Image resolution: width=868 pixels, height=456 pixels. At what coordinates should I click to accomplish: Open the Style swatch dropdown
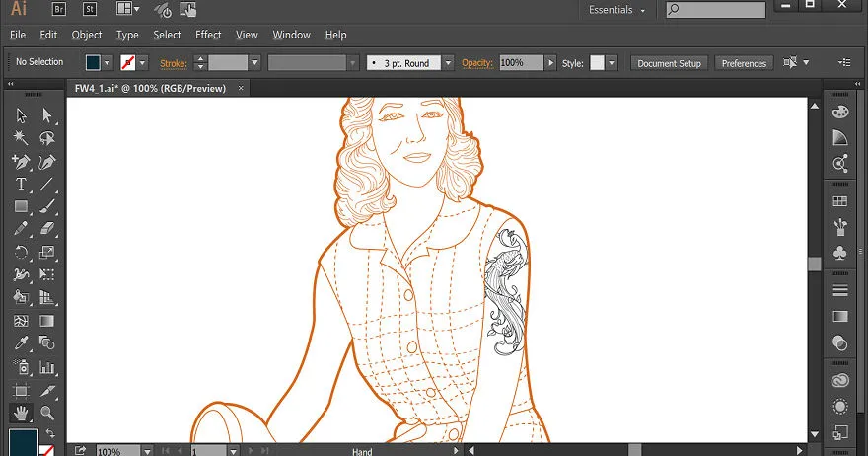coord(612,63)
